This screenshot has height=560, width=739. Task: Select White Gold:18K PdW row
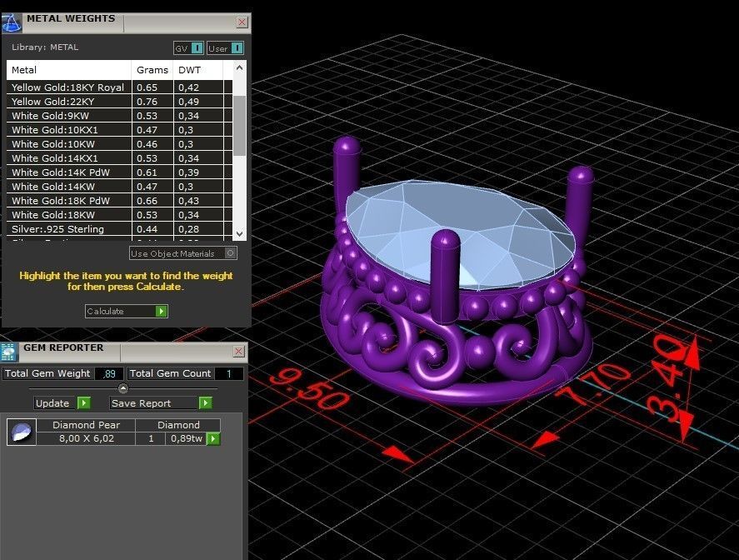120,200
